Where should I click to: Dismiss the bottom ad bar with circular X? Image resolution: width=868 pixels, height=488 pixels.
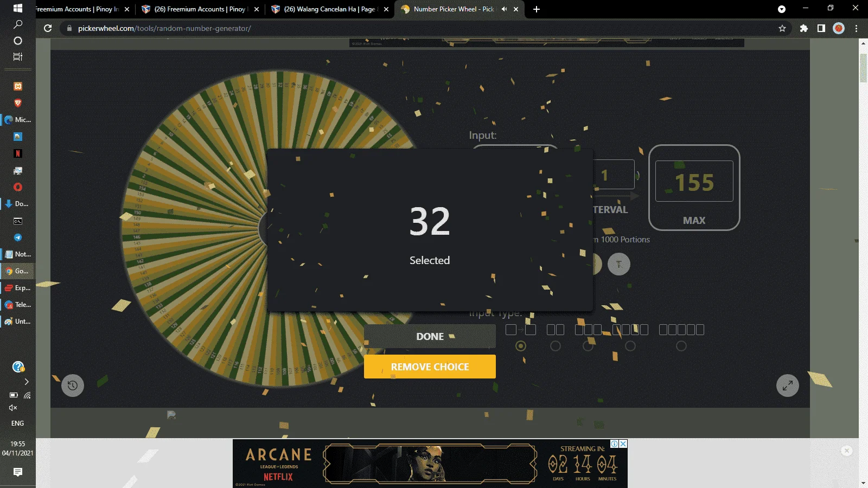[847, 451]
